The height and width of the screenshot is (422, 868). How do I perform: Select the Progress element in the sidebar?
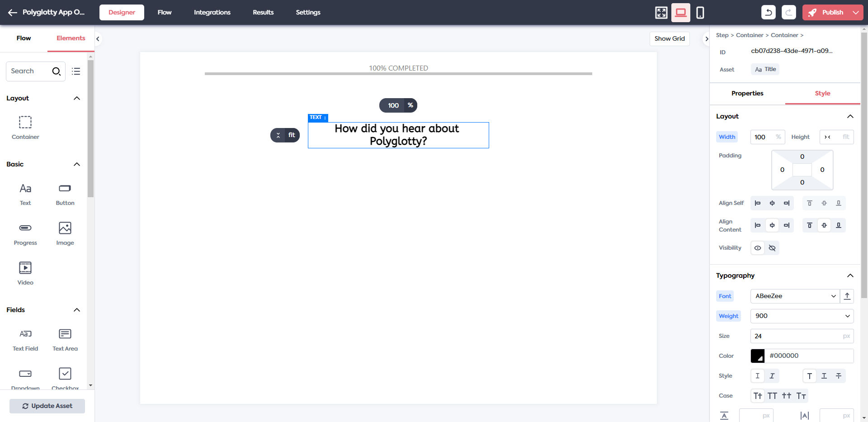tap(25, 232)
